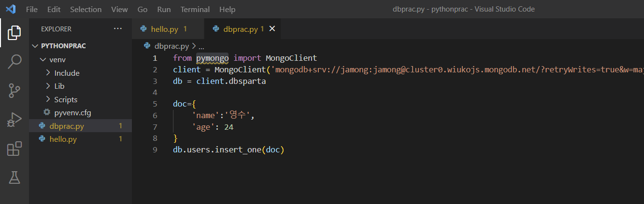Screen dimensions: 644x204
Task: Click the EXPLORER panel title
Action: click(56, 29)
